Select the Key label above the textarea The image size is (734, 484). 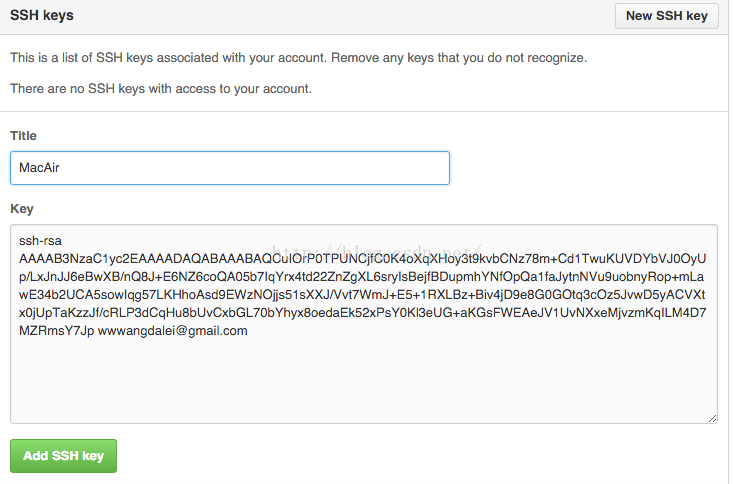point(22,209)
